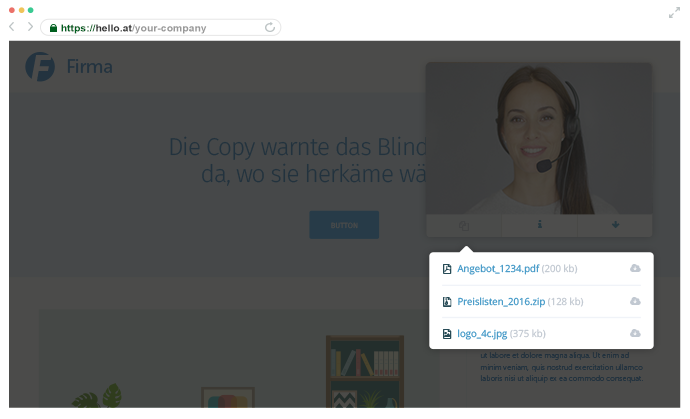Open logo_4c.jpg file link

click(482, 334)
